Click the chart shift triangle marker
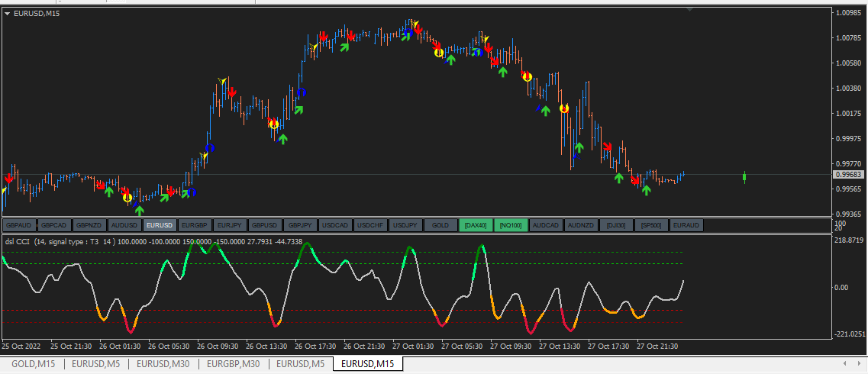 (x=690, y=9)
